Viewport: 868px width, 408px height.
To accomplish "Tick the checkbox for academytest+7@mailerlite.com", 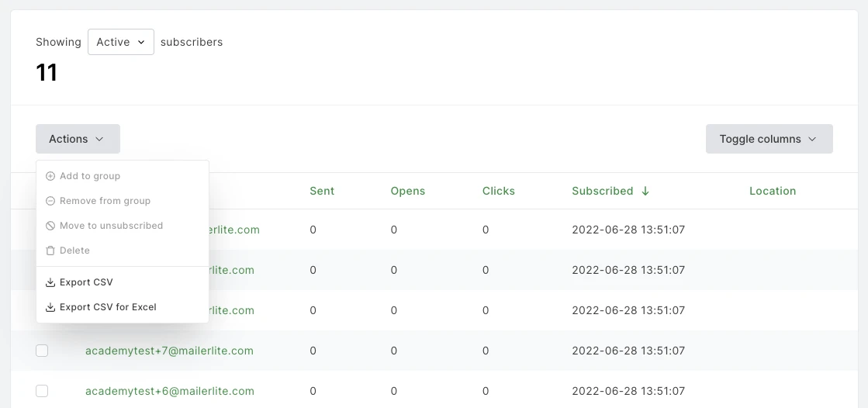I will tap(42, 351).
